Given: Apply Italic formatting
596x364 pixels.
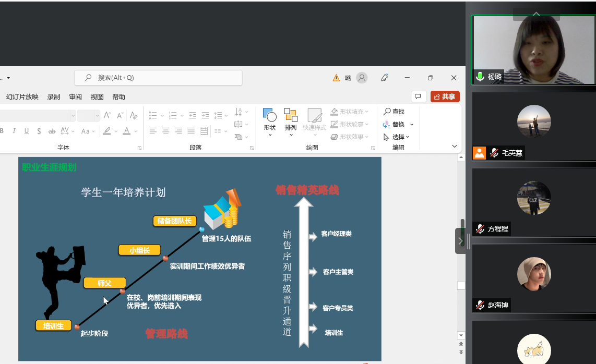Looking at the screenshot, I should (14, 131).
